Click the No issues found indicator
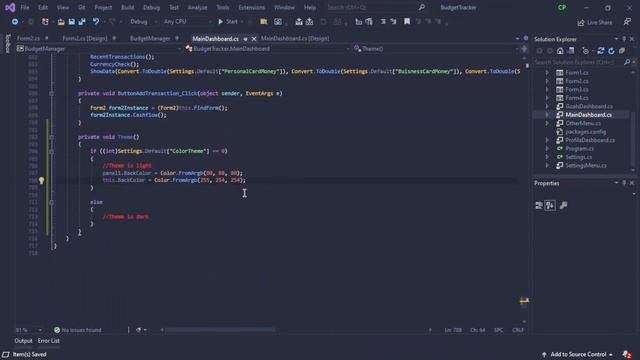The image size is (640, 360). pyautogui.click(x=78, y=330)
